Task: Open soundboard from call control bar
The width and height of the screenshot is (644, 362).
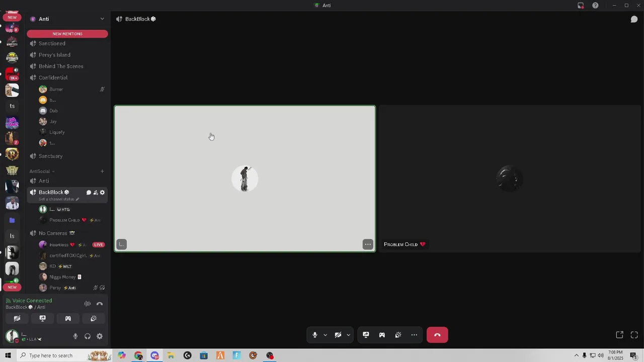Action: pyautogui.click(x=398, y=335)
